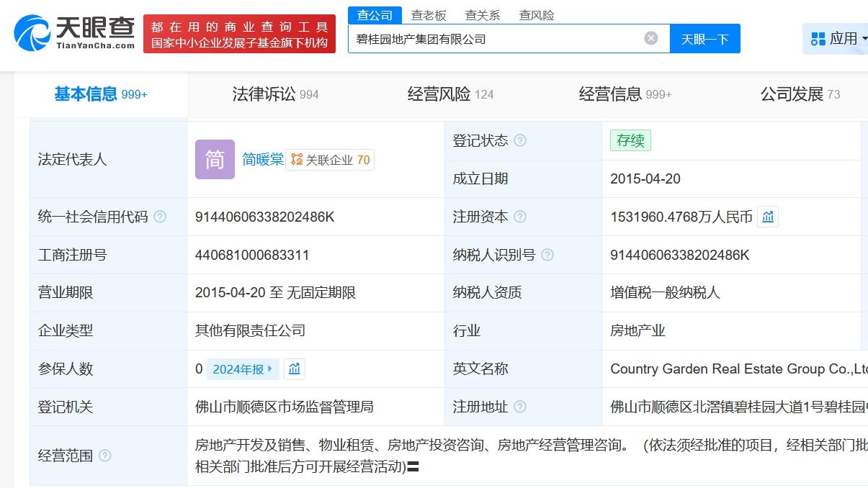868x488 pixels.
Task: Click the 天眼一下 search button
Action: [x=704, y=38]
